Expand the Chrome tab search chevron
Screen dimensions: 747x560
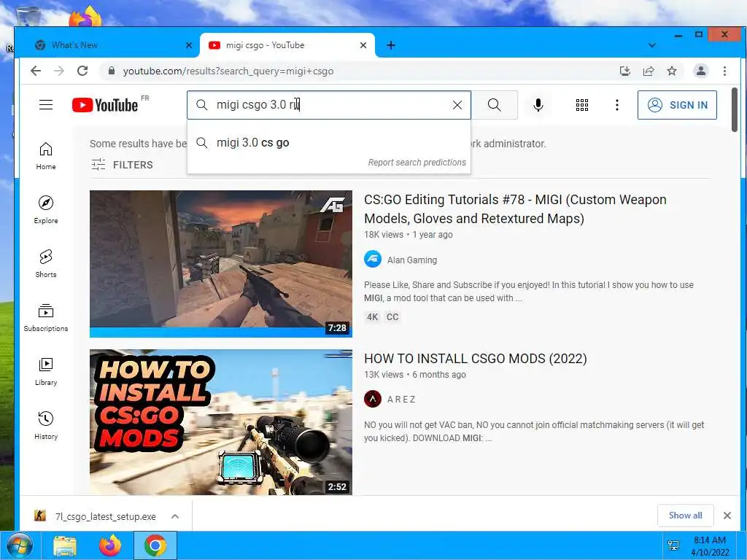point(652,45)
